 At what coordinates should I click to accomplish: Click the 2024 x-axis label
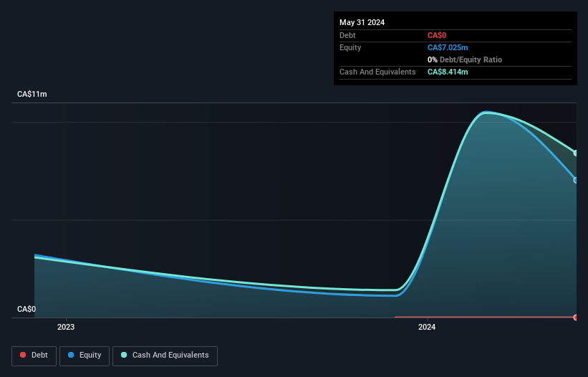[427, 327]
